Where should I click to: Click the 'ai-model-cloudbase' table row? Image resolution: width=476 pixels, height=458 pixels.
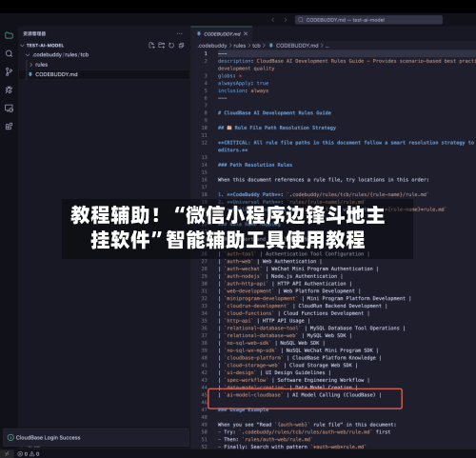tap(300, 395)
